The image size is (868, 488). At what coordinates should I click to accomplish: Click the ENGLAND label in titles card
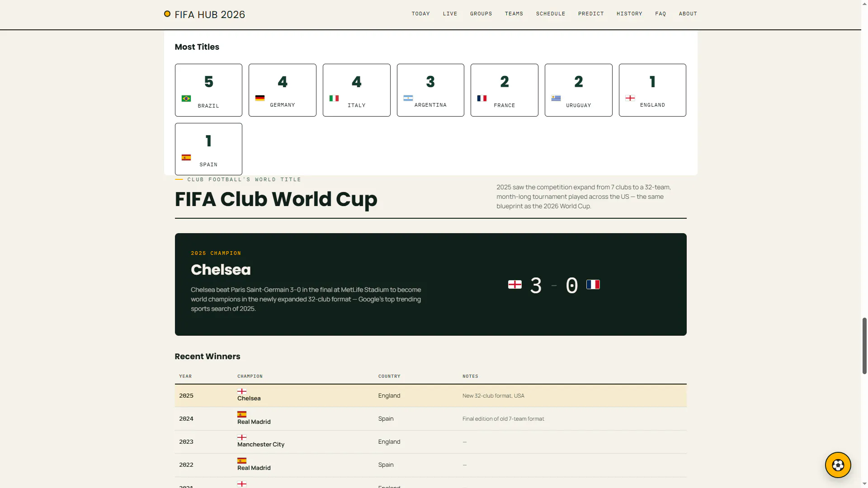[652, 105]
